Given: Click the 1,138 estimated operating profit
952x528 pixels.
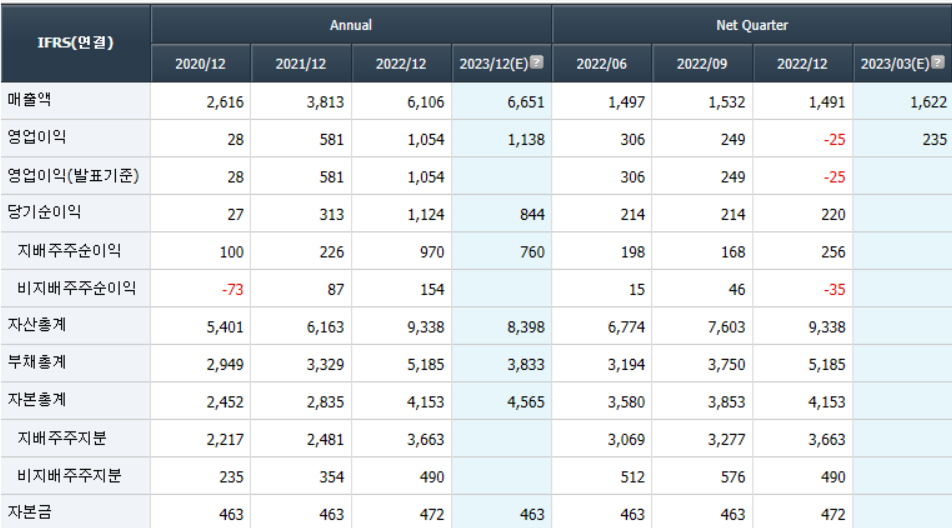Looking at the screenshot, I should 526,140.
